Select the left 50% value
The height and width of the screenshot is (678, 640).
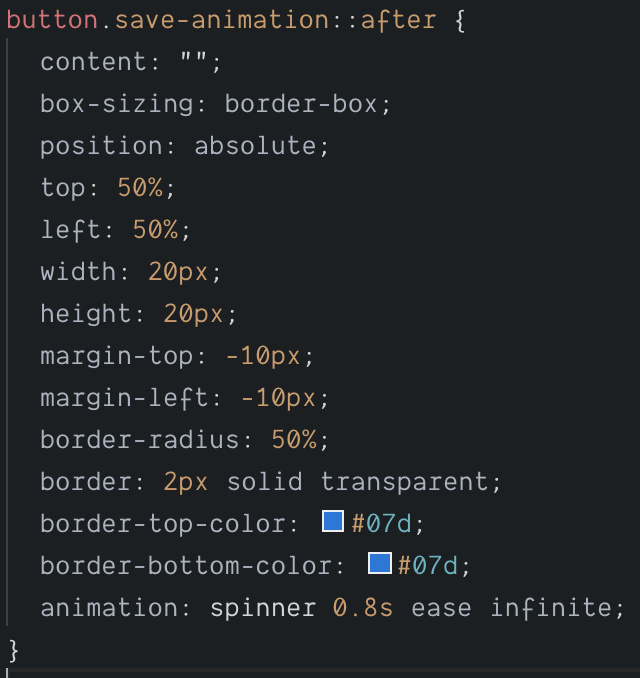tap(155, 230)
